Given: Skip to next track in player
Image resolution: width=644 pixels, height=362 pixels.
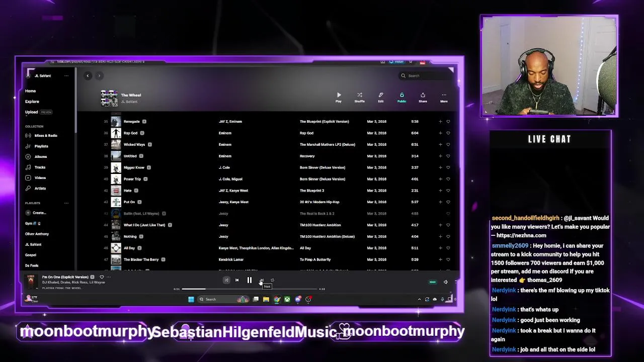Looking at the screenshot, I should 262,281.
